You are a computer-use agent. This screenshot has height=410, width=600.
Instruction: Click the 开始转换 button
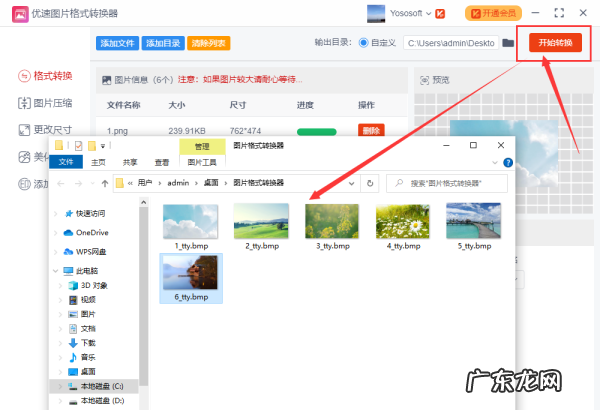556,43
